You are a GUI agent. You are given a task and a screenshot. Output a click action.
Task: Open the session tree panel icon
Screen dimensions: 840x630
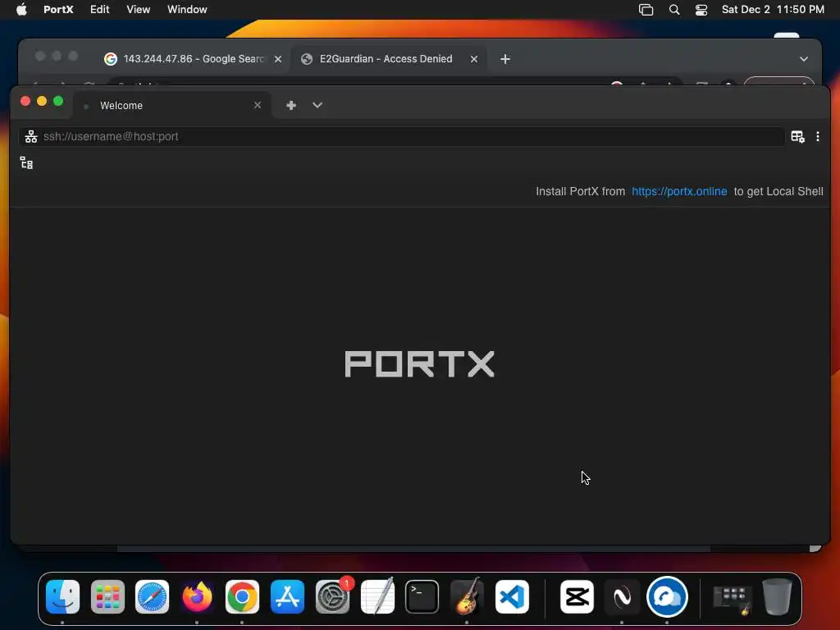[26, 163]
